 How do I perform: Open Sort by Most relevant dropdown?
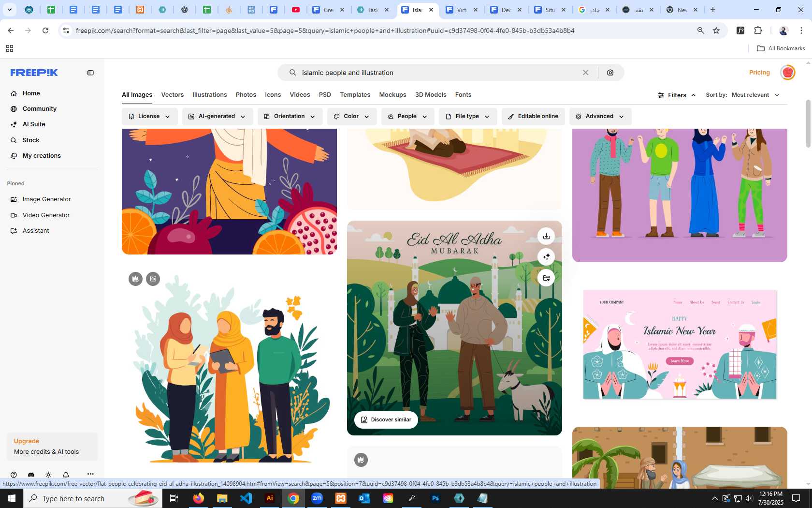[x=755, y=95]
